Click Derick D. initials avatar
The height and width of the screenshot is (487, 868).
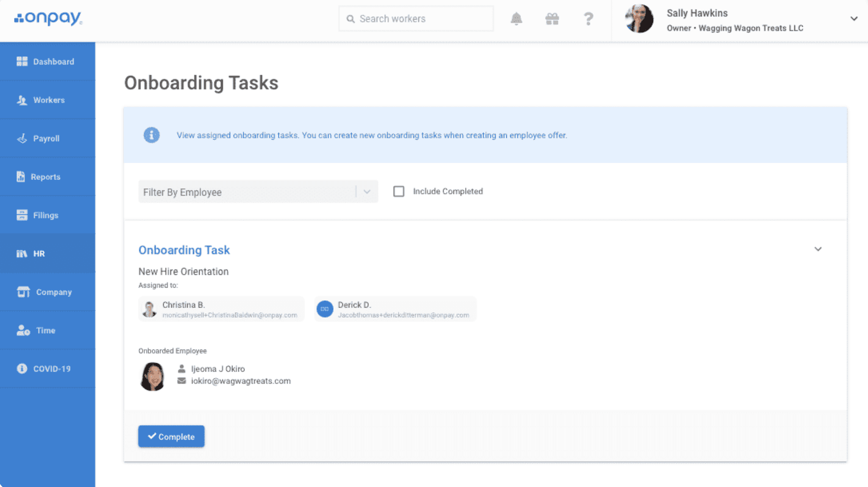325,309
